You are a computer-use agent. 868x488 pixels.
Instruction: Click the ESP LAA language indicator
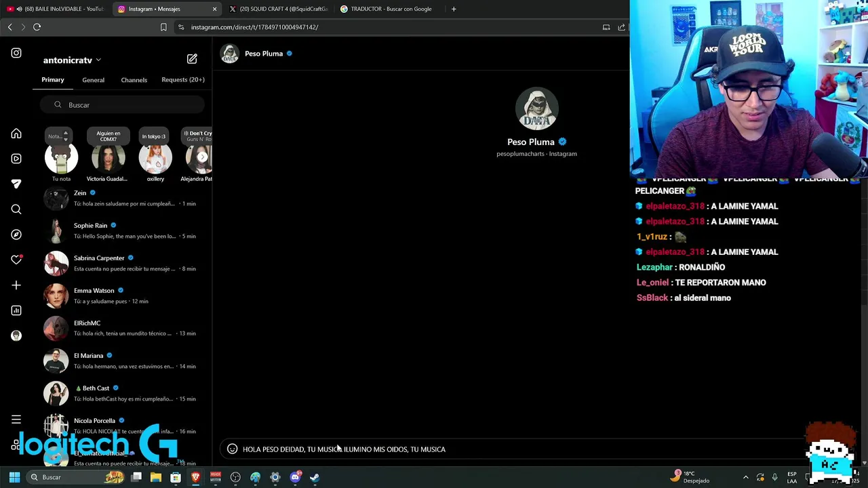coord(791,477)
